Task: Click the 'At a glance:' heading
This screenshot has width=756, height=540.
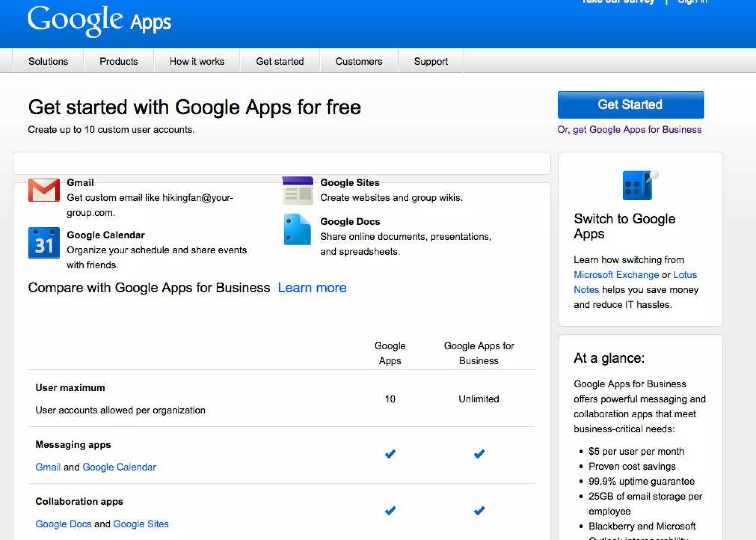Action: (x=609, y=358)
